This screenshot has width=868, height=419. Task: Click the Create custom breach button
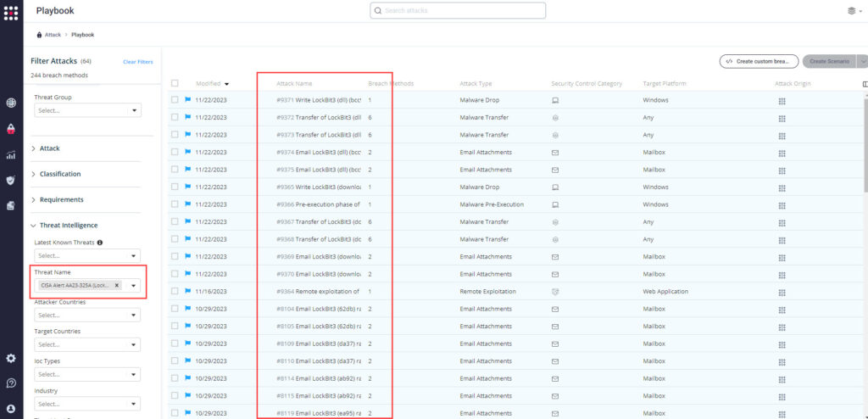pyautogui.click(x=759, y=61)
